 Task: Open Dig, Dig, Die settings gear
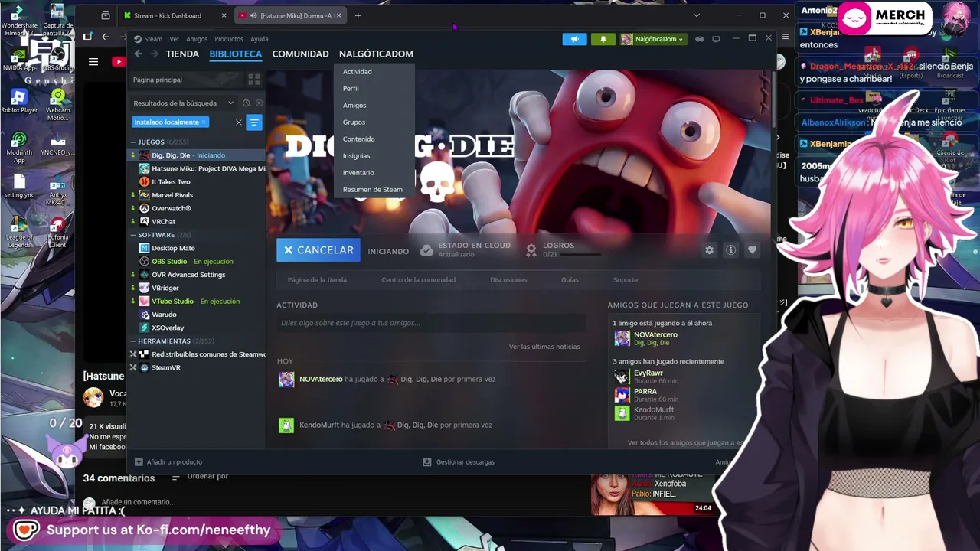click(709, 250)
